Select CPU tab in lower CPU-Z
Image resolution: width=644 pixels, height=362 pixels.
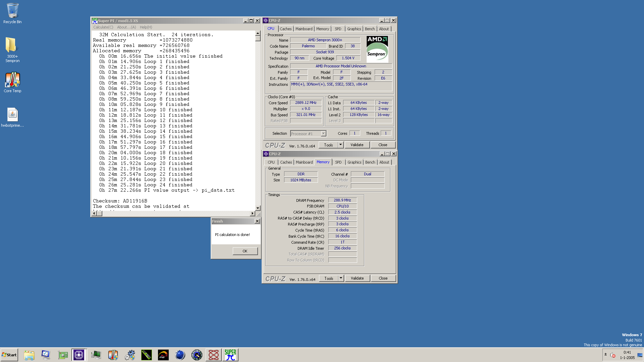click(271, 162)
